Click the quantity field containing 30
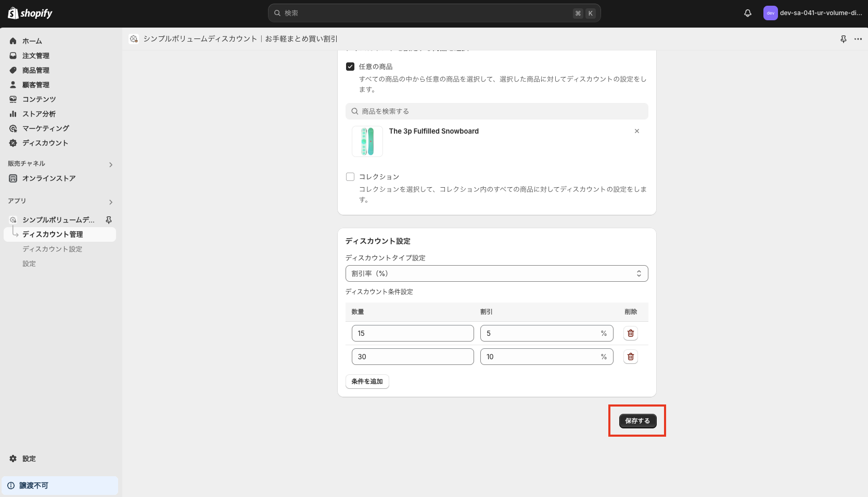Viewport: 868px width, 497px height. point(413,357)
